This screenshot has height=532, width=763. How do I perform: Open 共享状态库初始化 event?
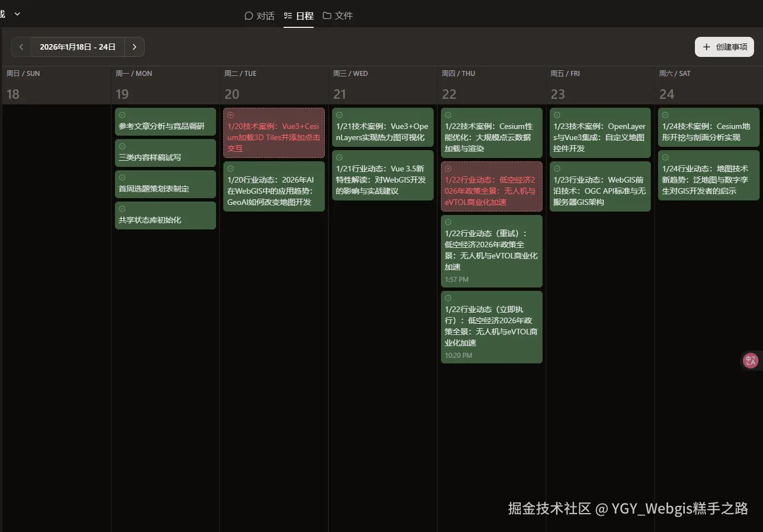(x=165, y=215)
